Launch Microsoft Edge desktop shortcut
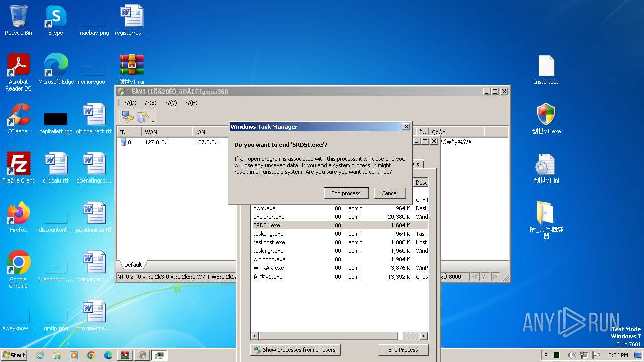The width and height of the screenshot is (644, 362). click(x=56, y=69)
